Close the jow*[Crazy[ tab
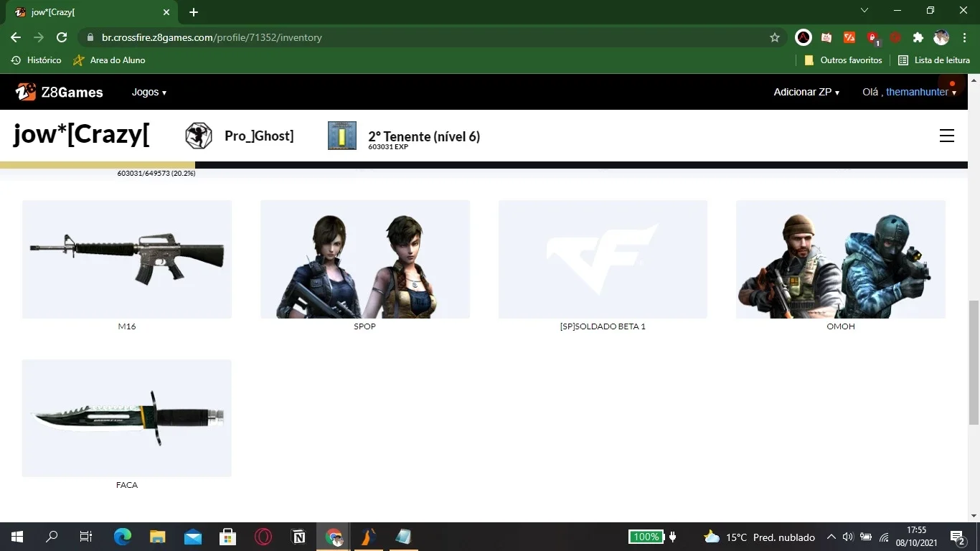Image resolution: width=980 pixels, height=551 pixels. coord(166,12)
